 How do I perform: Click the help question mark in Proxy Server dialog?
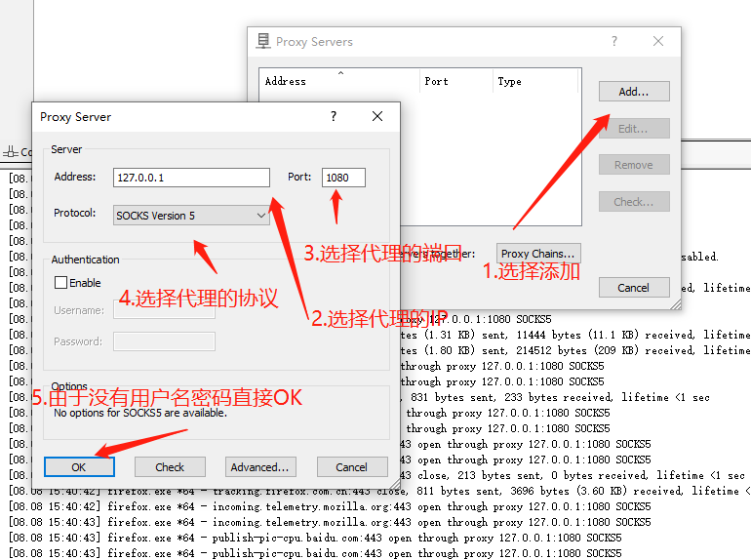pyautogui.click(x=334, y=116)
